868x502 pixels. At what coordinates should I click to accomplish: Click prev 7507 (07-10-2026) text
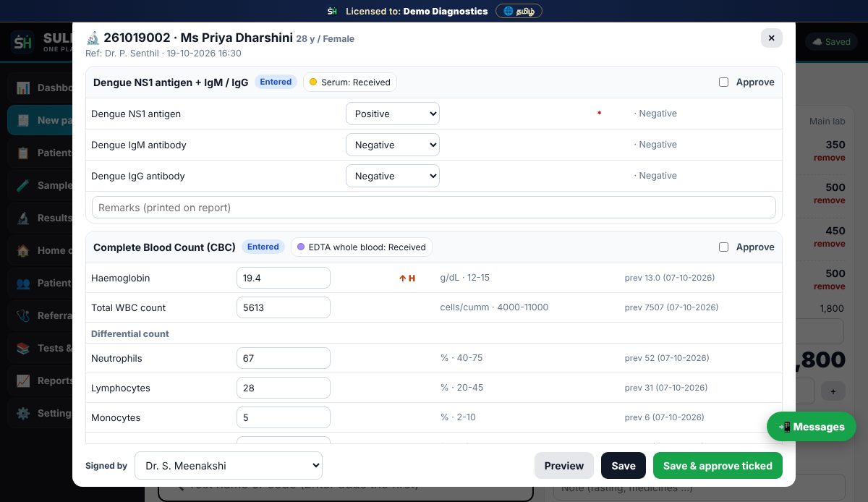tap(671, 307)
